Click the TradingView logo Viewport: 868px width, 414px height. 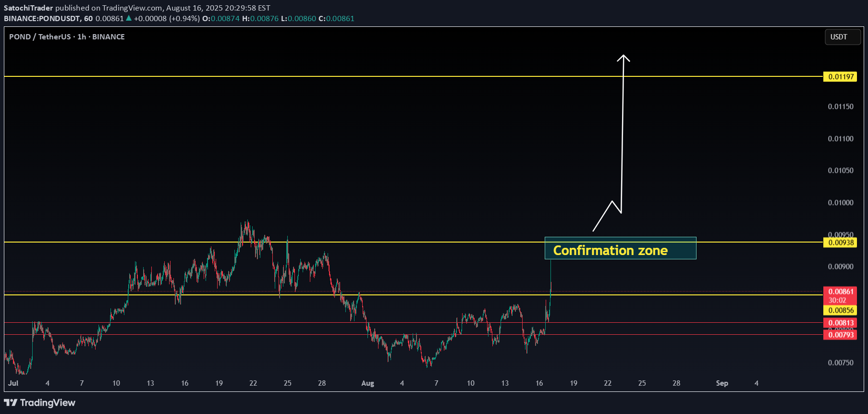[x=40, y=402]
